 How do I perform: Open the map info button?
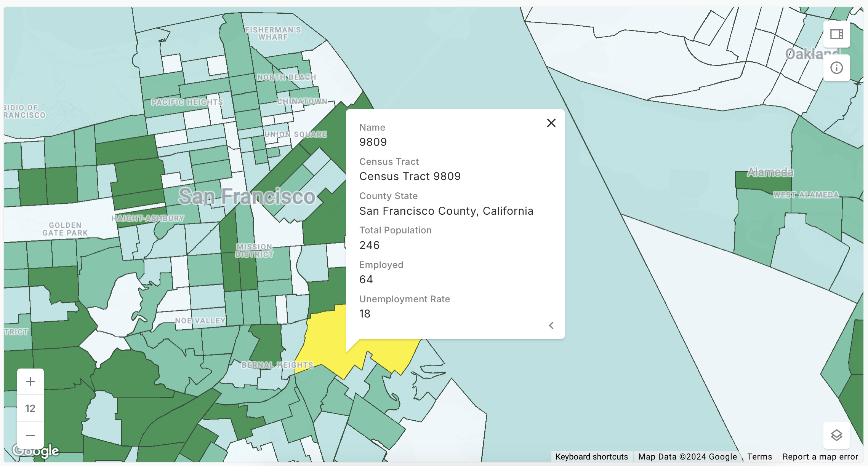point(836,68)
